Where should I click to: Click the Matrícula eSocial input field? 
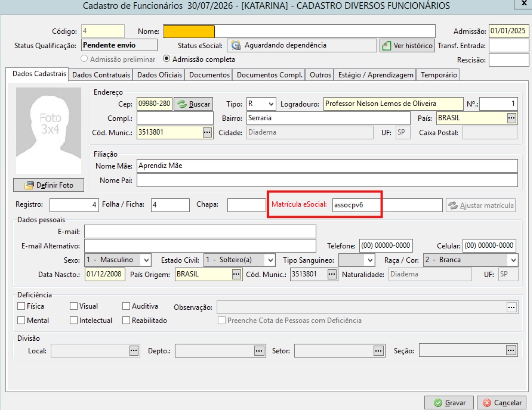(387, 205)
